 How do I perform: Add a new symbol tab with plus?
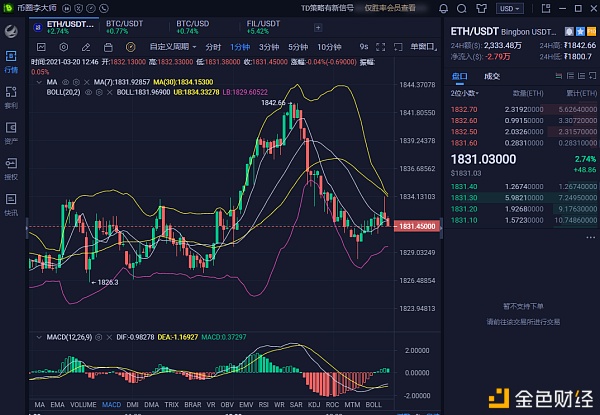pos(318,28)
